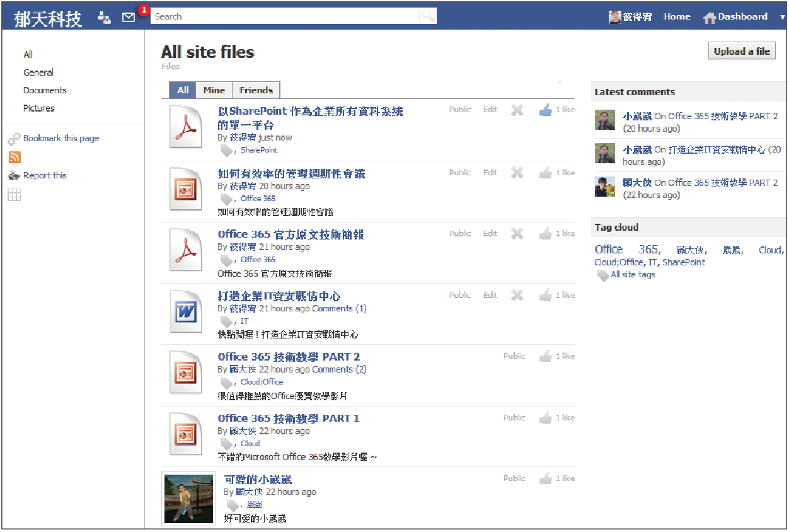Open the mail inbox envelope icon
Viewport: 789px width, 532px height.
129,18
